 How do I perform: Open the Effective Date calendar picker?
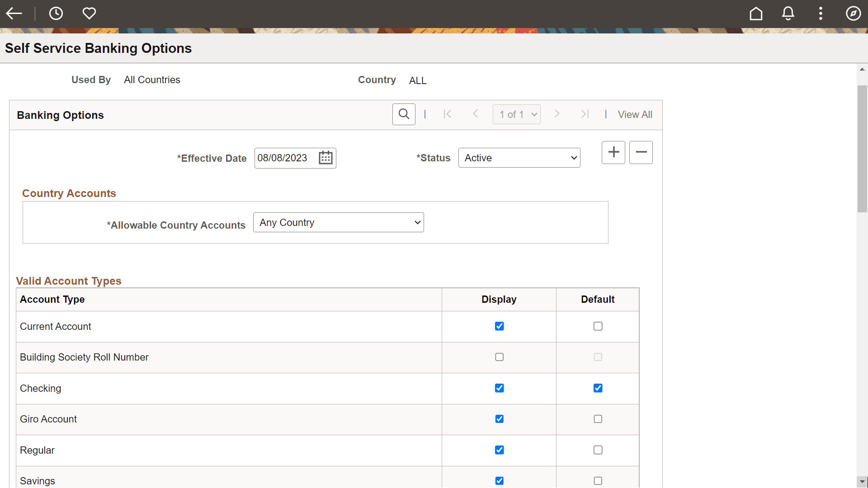(x=325, y=158)
